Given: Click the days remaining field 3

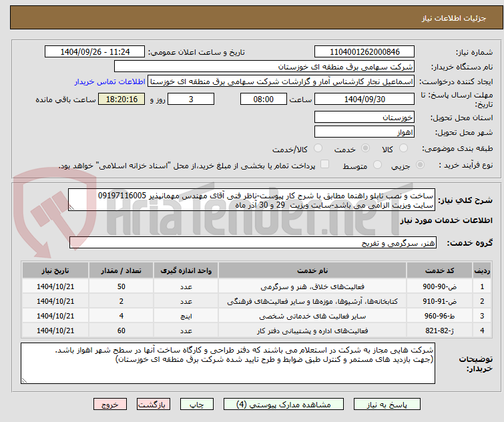Looking at the screenshot, I should 191,99.
